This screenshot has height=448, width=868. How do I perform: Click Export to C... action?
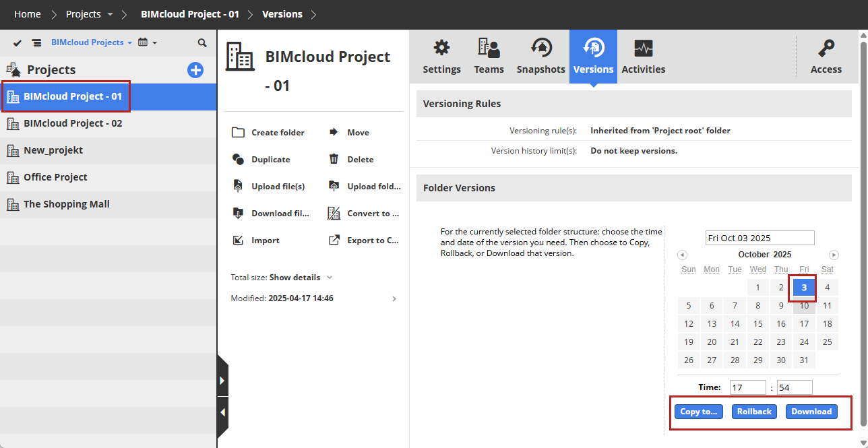pyautogui.click(x=364, y=241)
